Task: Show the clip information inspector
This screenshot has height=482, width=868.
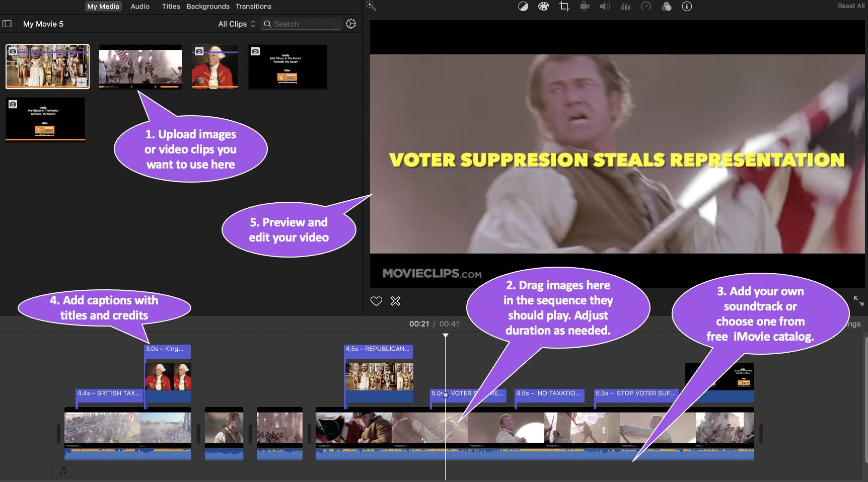Action: point(687,7)
